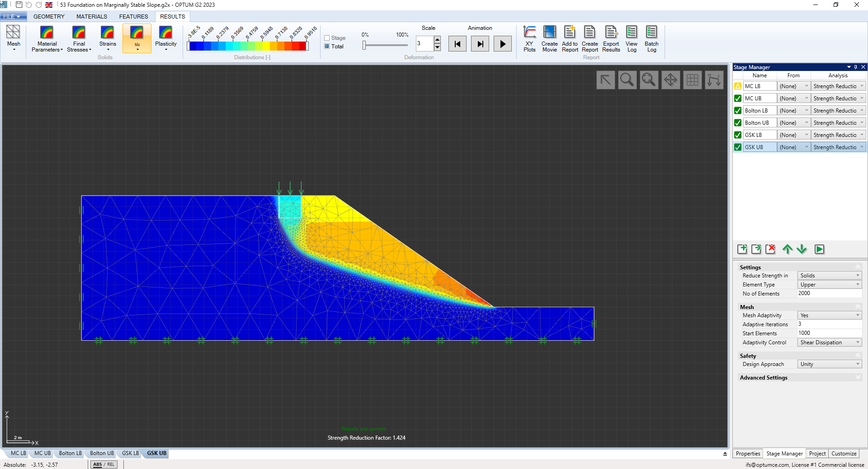
Task: Add a new stage in Stage Manager
Action: [742, 249]
